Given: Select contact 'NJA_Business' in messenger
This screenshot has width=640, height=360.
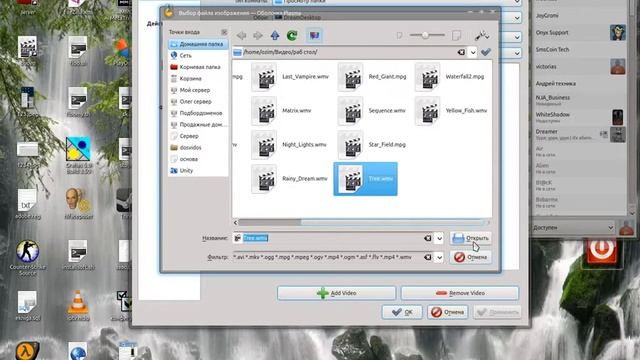Looking at the screenshot, I should coord(580,100).
